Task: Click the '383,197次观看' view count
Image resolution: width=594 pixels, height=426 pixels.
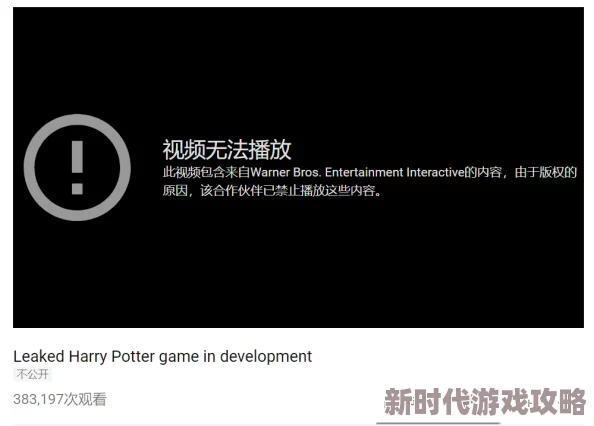Action: tap(60, 399)
